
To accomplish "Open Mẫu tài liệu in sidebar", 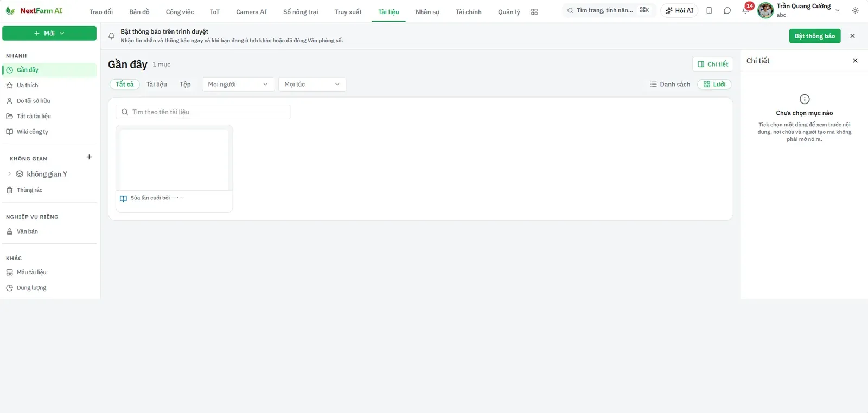I will coord(49,273).
